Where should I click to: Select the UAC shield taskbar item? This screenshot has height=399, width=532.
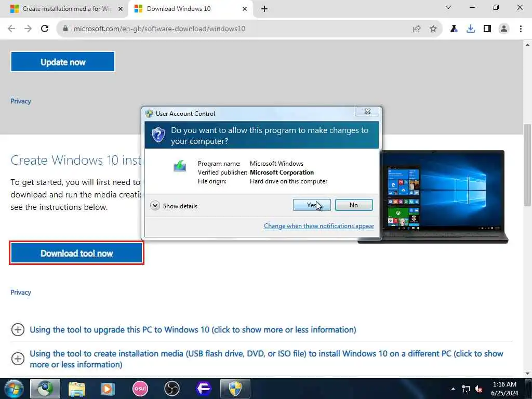tap(235, 389)
